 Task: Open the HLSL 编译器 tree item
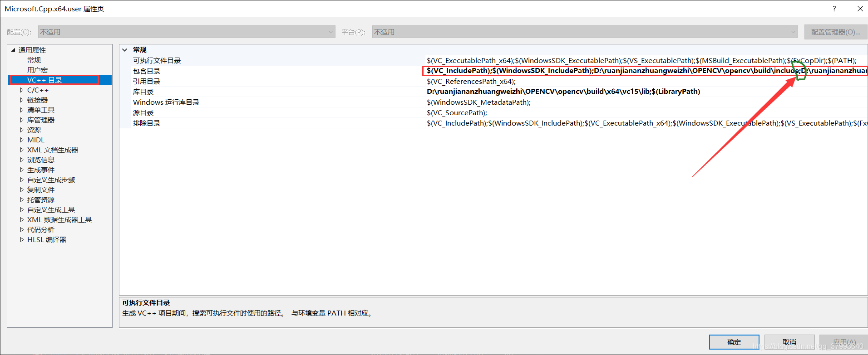47,239
